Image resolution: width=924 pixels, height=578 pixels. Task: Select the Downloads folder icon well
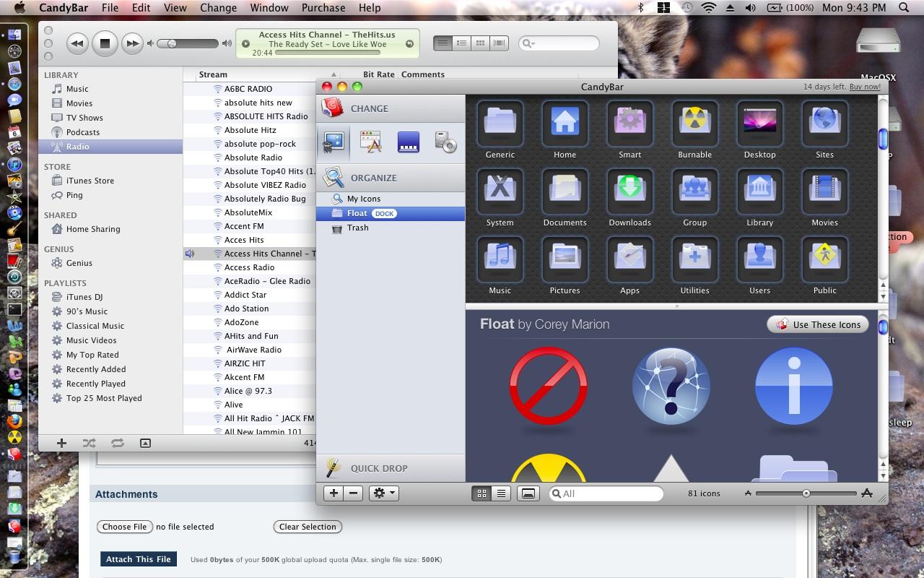(629, 191)
